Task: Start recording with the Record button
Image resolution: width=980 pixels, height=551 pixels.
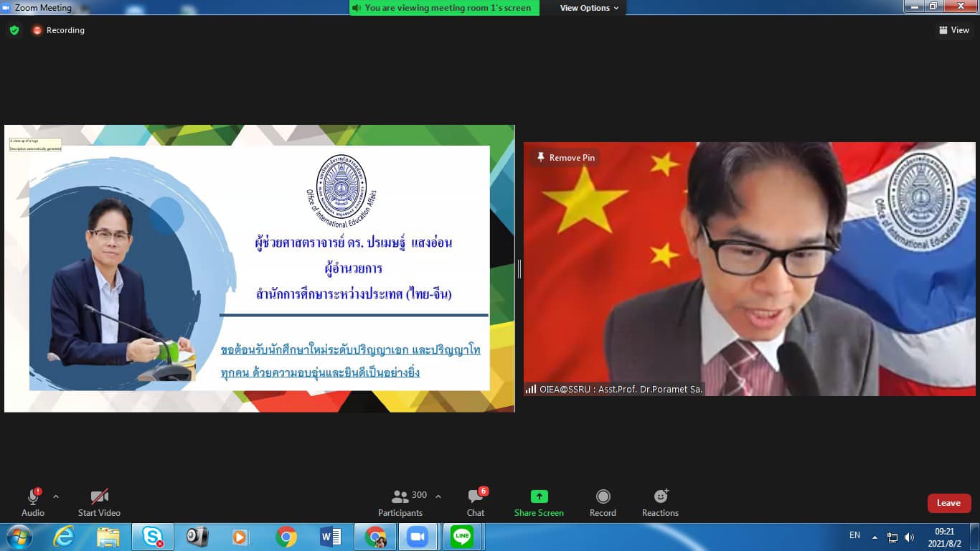Action: click(x=603, y=502)
